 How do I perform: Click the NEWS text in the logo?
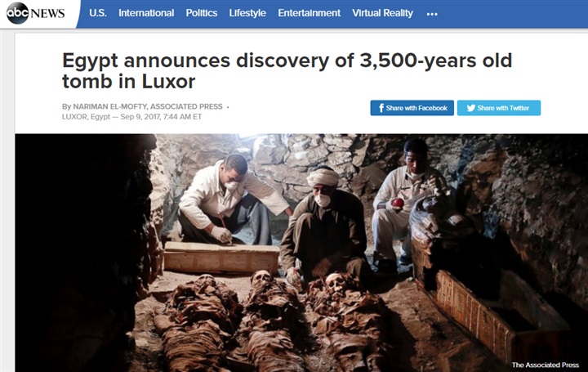47,14
